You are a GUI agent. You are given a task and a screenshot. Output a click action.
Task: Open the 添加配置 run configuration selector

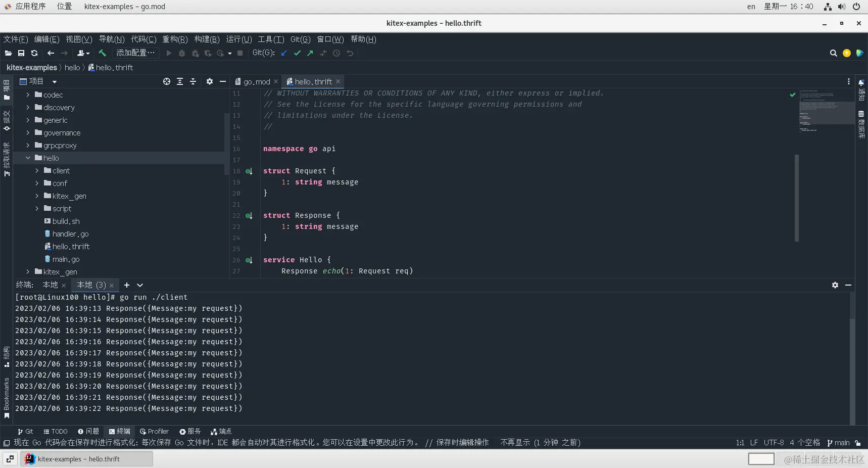pyautogui.click(x=135, y=53)
